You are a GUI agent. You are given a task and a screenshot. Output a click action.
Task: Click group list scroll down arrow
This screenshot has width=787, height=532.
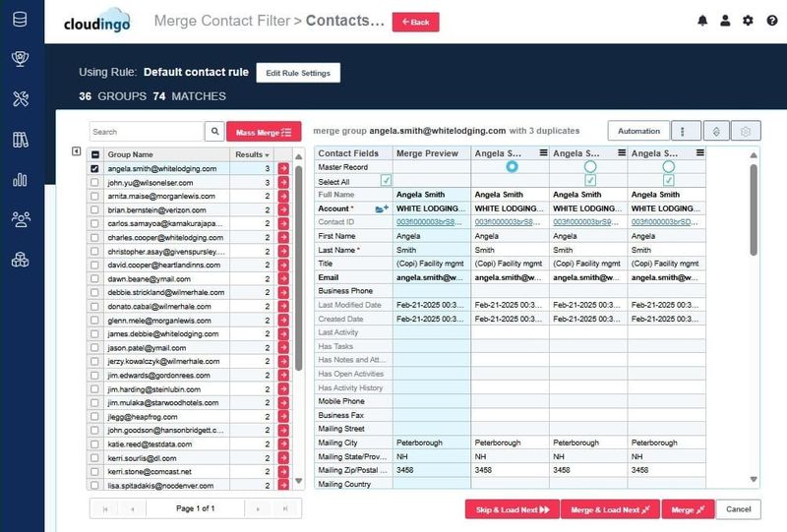[x=299, y=481]
